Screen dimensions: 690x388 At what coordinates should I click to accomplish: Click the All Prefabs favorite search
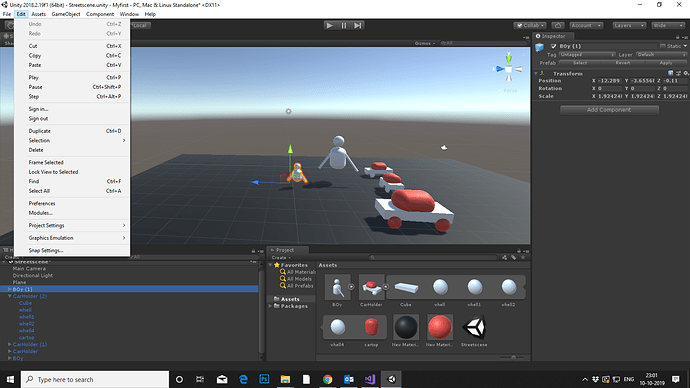pos(297,286)
